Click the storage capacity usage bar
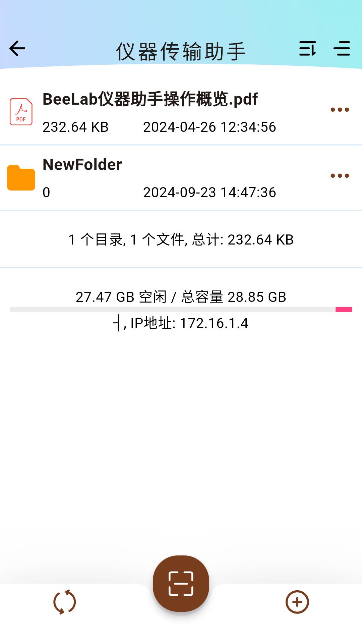The image size is (362, 644). (x=181, y=309)
